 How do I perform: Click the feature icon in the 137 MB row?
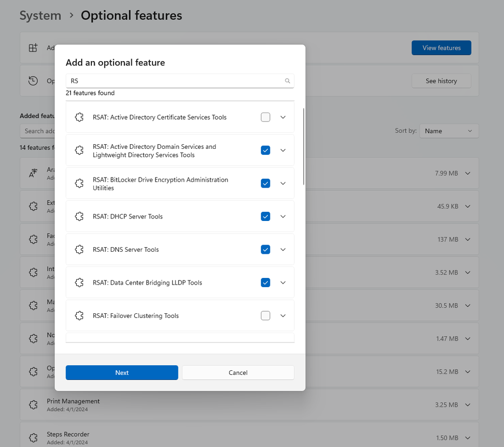pyautogui.click(x=33, y=240)
